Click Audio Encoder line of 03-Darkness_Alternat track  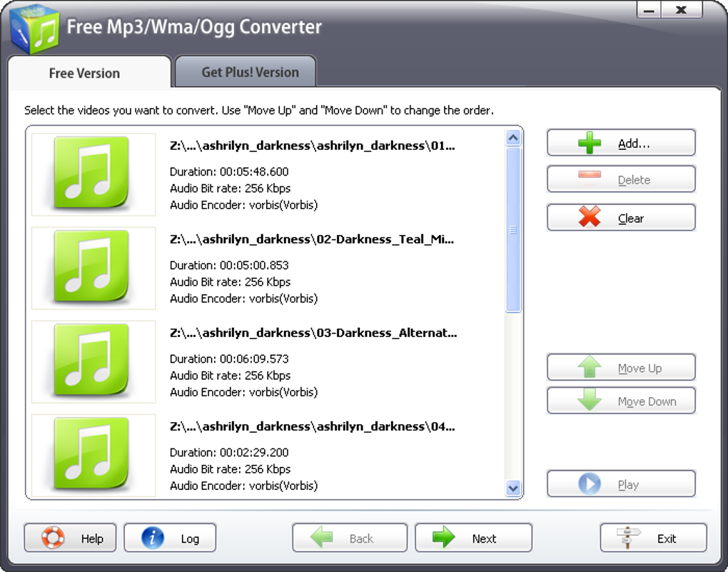pyautogui.click(x=244, y=392)
